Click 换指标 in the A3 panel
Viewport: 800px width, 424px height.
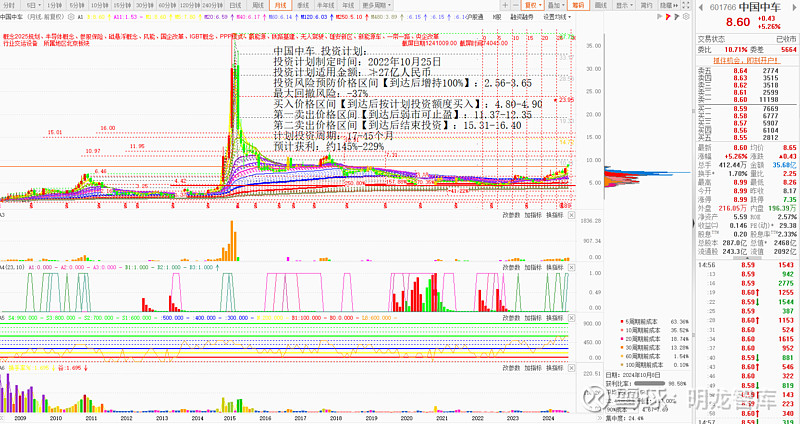[555, 216]
